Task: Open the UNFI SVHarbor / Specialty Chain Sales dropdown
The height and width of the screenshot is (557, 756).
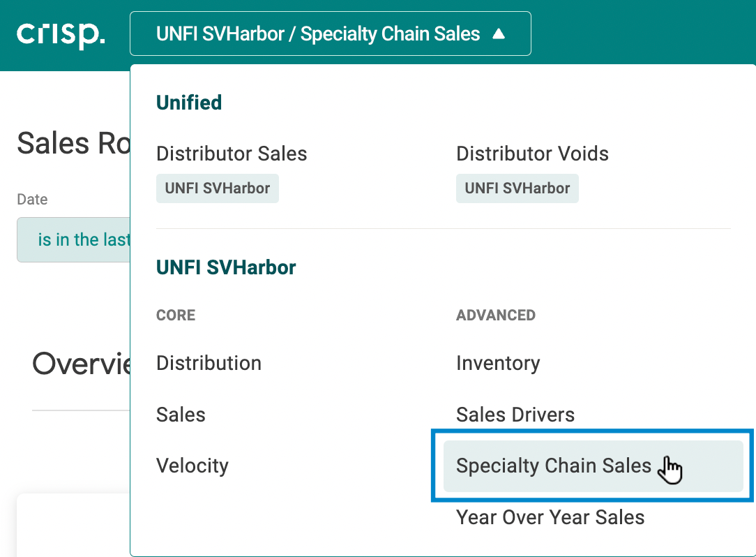Action: 331,34
